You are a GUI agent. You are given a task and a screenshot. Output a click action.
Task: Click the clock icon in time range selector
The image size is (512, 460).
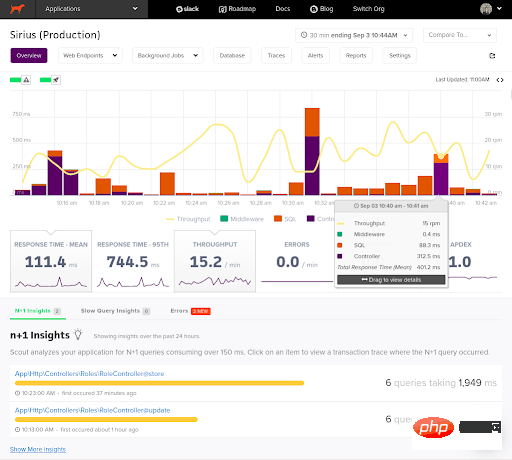coord(304,35)
